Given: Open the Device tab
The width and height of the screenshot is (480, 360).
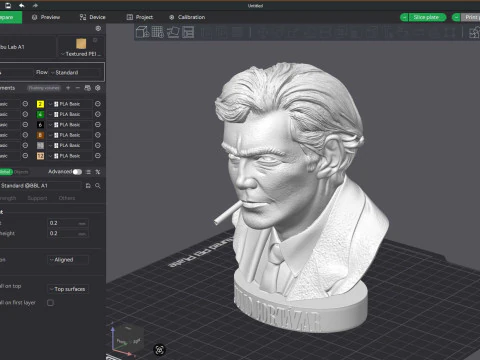Looking at the screenshot, I should (92, 17).
